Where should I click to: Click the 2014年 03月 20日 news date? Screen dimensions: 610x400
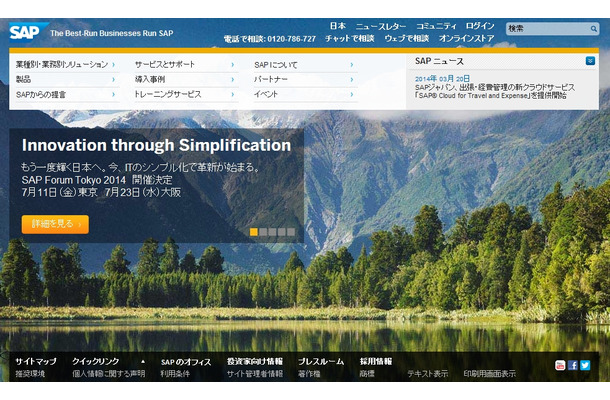pos(442,79)
